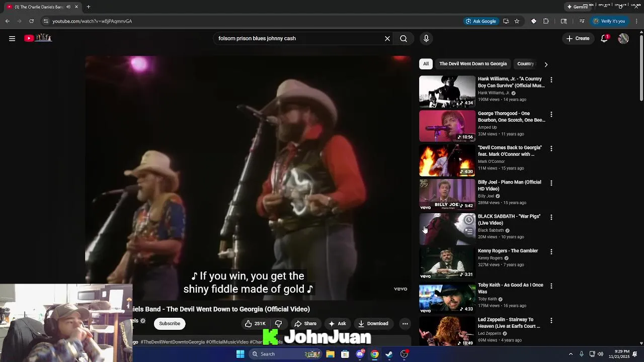The width and height of the screenshot is (644, 362).
Task: Open options for Led Zeppelin Stairway video
Action: (551, 320)
